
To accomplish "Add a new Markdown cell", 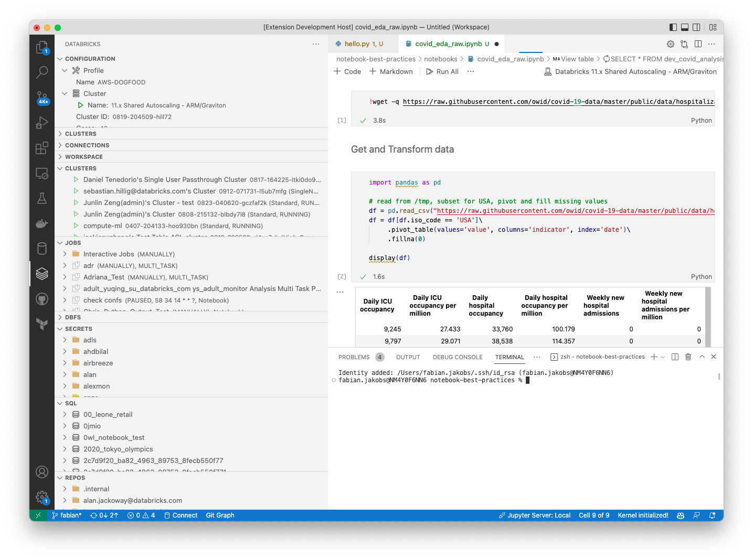I will coord(391,71).
